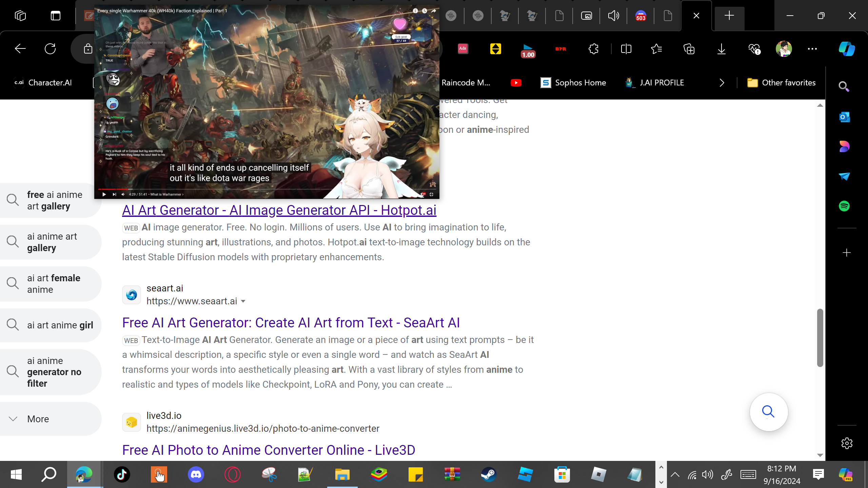Open the Live3D Anime Converter link
The height and width of the screenshot is (488, 868).
coord(269,450)
